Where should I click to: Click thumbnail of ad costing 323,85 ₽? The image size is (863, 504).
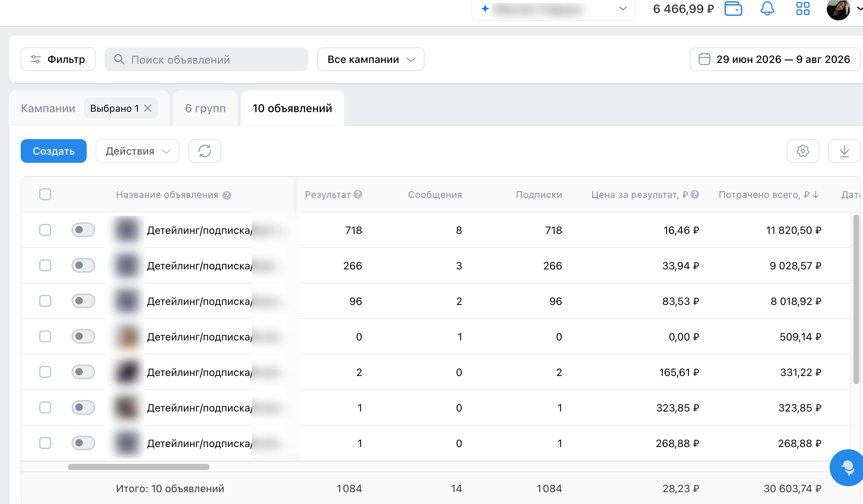pyautogui.click(x=127, y=407)
